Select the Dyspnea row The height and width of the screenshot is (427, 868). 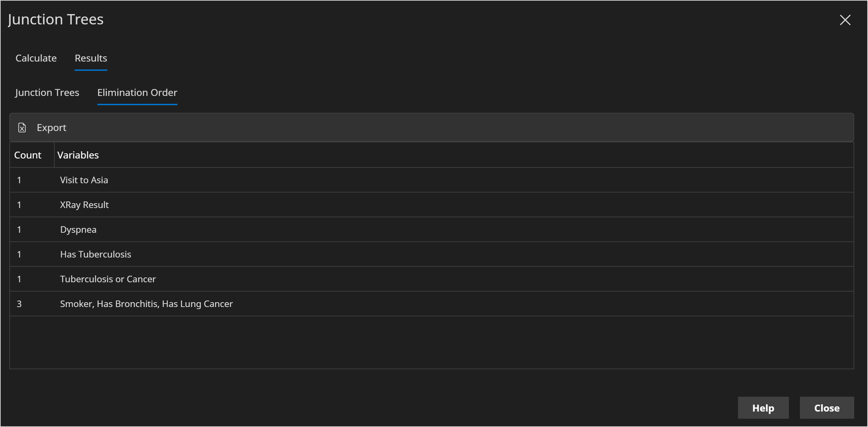point(78,230)
